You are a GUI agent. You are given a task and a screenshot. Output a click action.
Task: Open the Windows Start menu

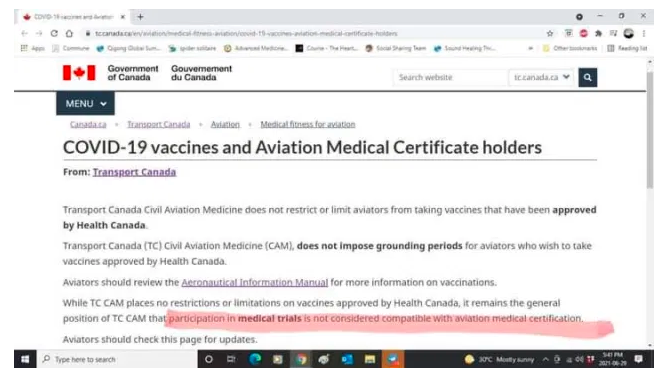pyautogui.click(x=25, y=359)
